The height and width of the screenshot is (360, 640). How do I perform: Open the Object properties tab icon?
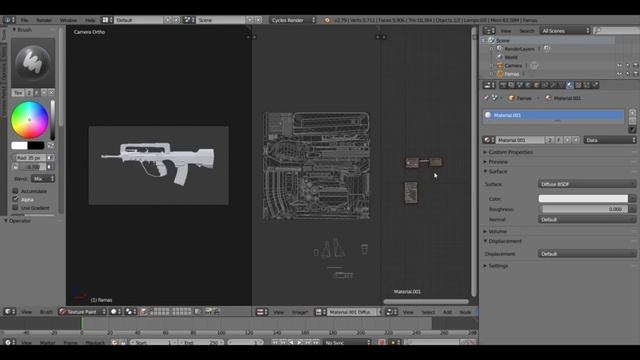pyautogui.click(x=536, y=85)
